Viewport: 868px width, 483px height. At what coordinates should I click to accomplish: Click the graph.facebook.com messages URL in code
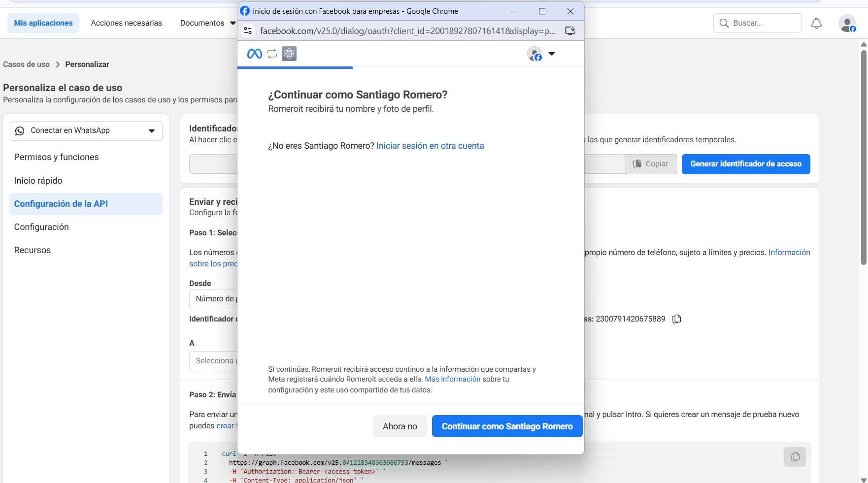coord(335,463)
